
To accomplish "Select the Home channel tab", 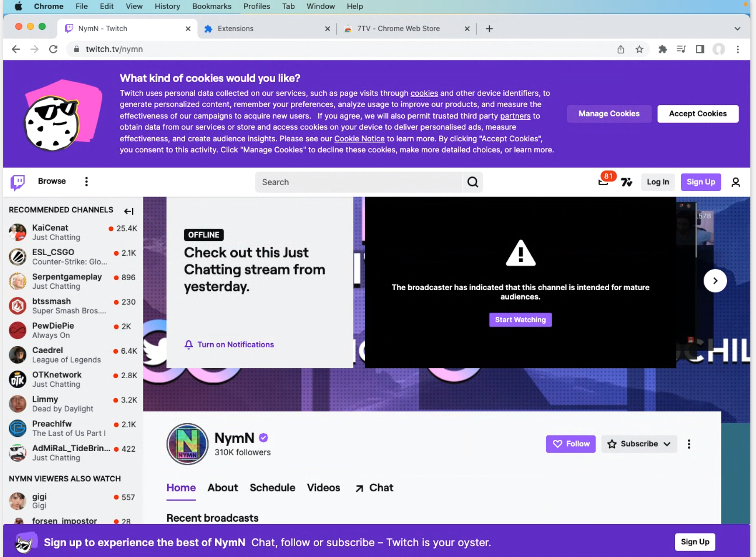I will click(x=181, y=488).
